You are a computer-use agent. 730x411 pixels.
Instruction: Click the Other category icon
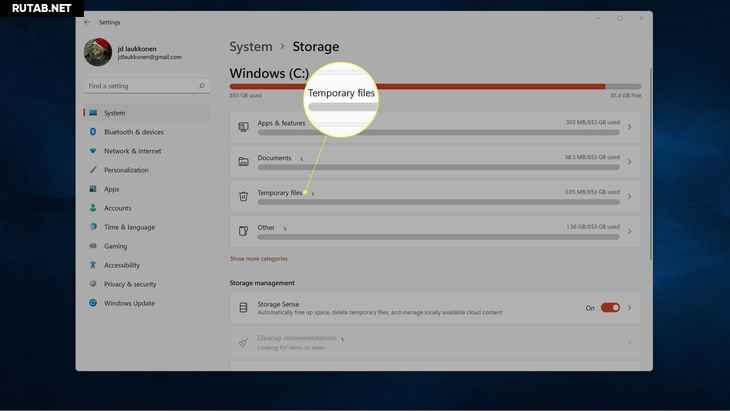243,231
